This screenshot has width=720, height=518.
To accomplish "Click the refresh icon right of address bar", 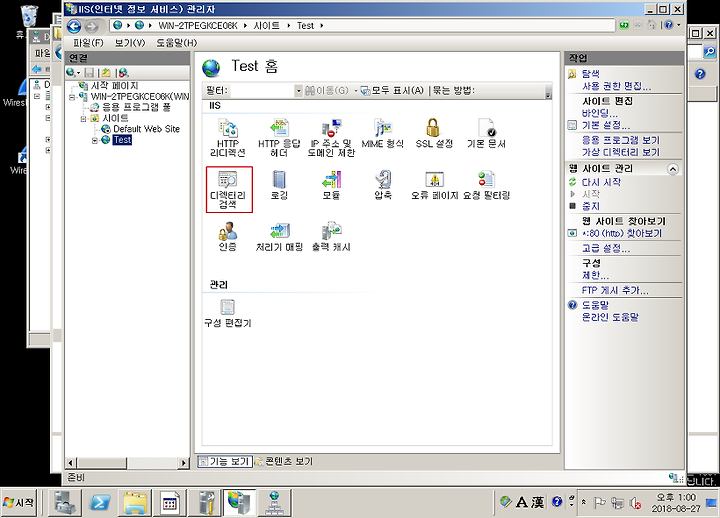I will (624, 25).
